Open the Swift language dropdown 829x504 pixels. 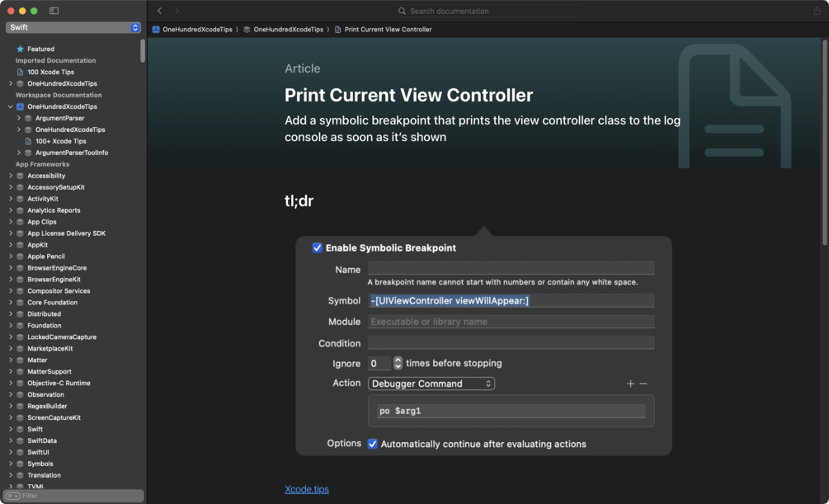click(x=73, y=27)
